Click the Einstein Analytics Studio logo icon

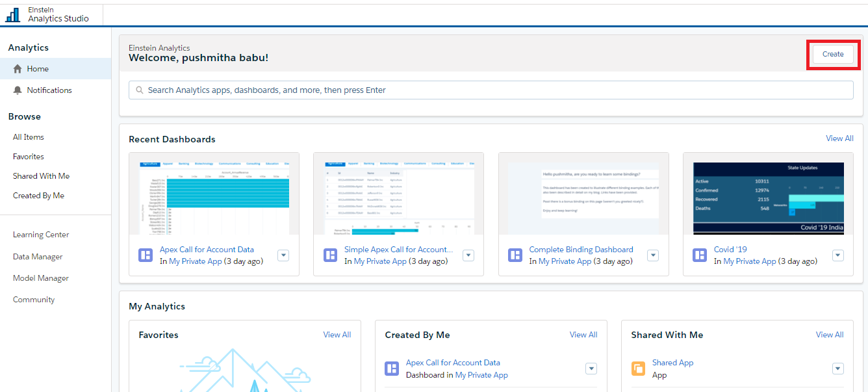(x=13, y=15)
